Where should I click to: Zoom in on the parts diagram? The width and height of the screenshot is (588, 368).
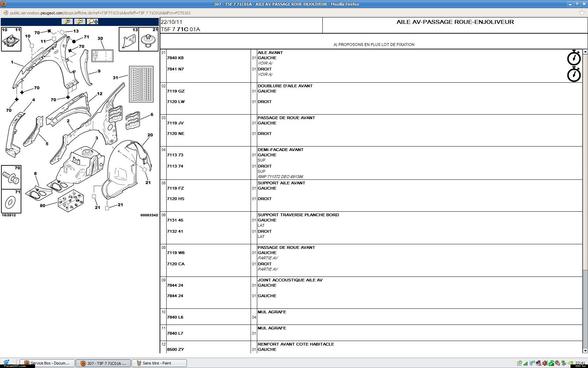(x=67, y=21)
